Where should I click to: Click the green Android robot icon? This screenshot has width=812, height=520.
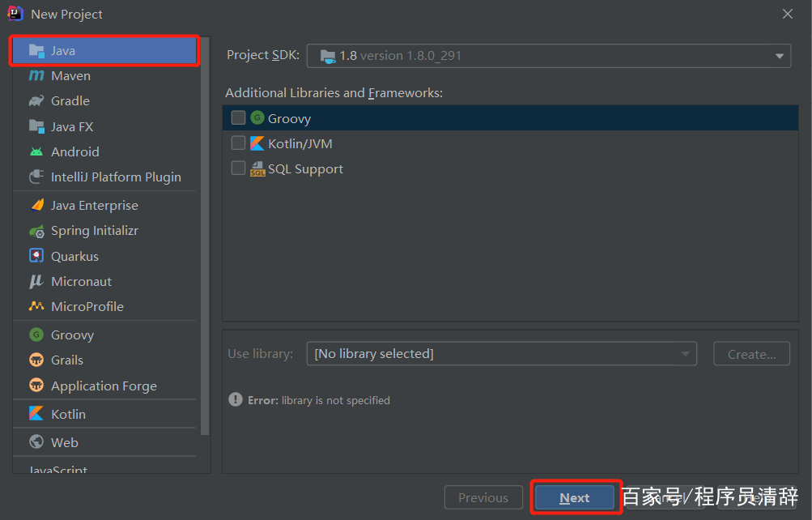click(x=36, y=151)
